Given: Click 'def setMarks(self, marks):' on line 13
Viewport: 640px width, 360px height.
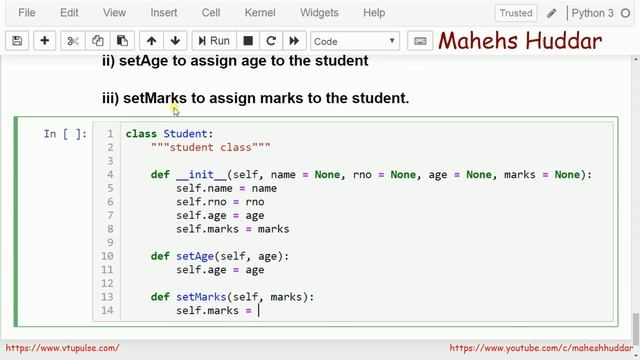Looking at the screenshot, I should coord(233,297).
